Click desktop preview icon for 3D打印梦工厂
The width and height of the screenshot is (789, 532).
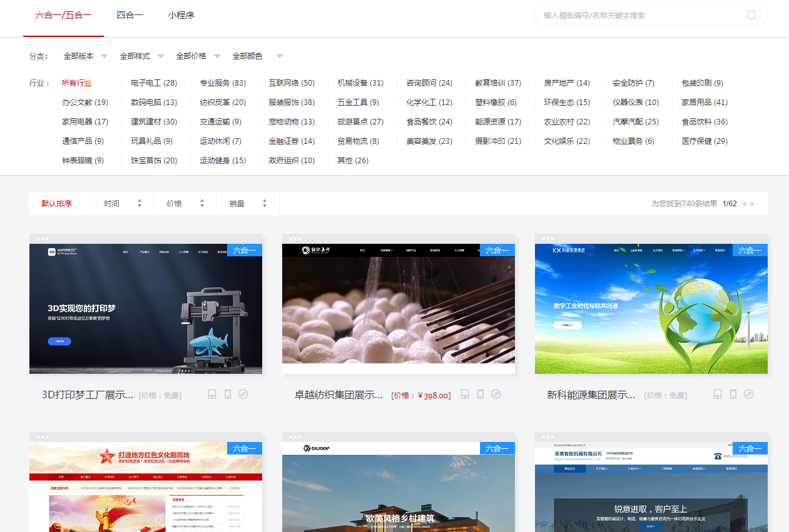(212, 394)
